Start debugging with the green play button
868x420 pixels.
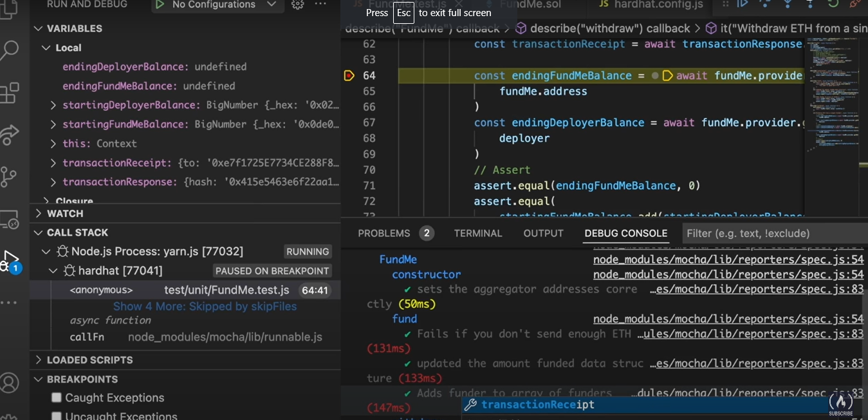tap(160, 5)
